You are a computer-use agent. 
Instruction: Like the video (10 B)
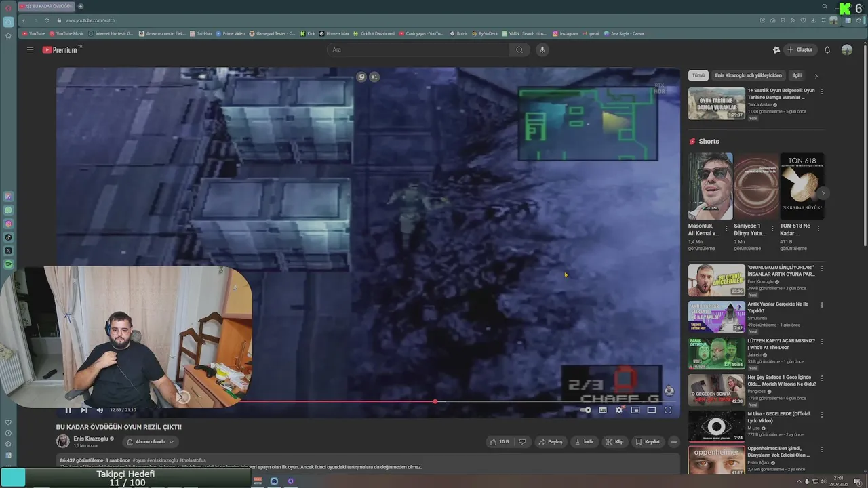coord(499,442)
